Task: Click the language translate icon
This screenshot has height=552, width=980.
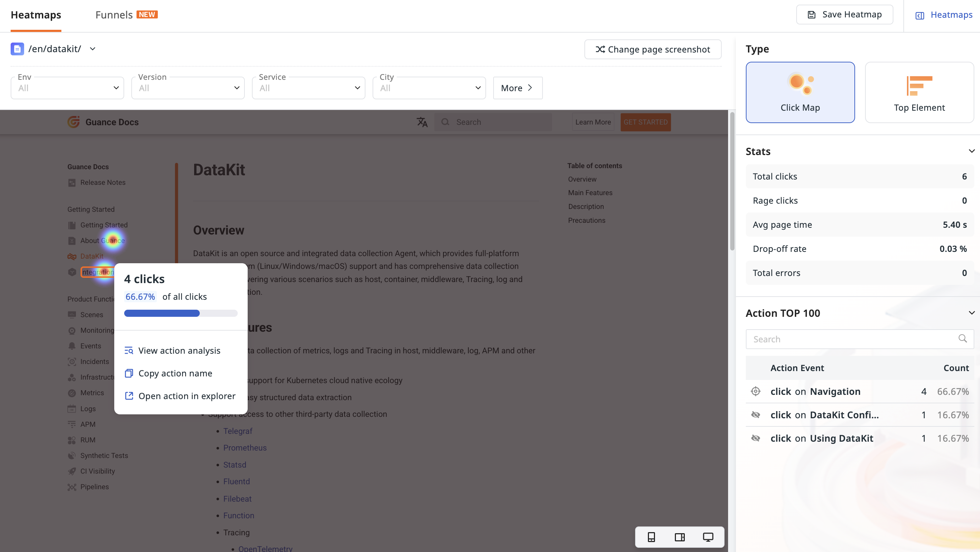Action: [x=422, y=122]
